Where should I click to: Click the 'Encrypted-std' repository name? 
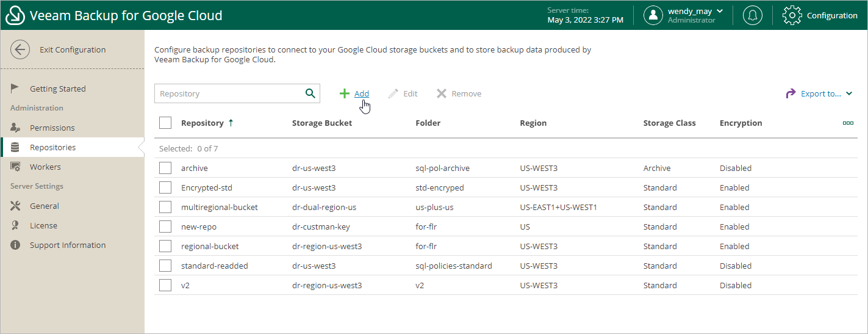pos(207,187)
